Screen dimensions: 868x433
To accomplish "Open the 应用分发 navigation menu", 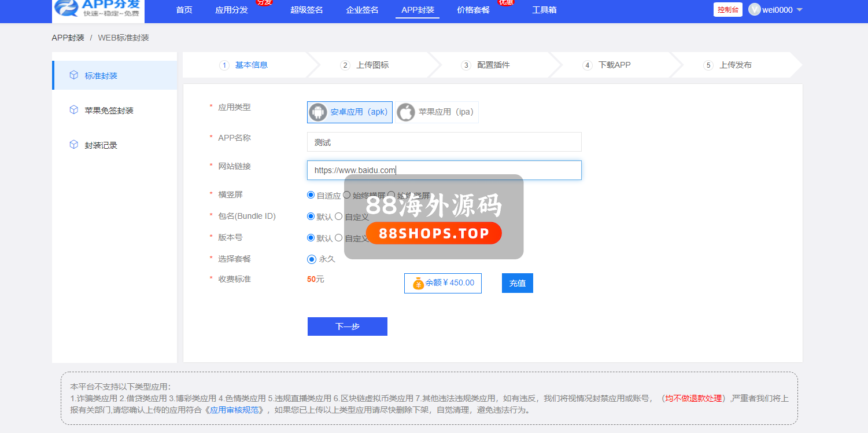I will [x=231, y=10].
